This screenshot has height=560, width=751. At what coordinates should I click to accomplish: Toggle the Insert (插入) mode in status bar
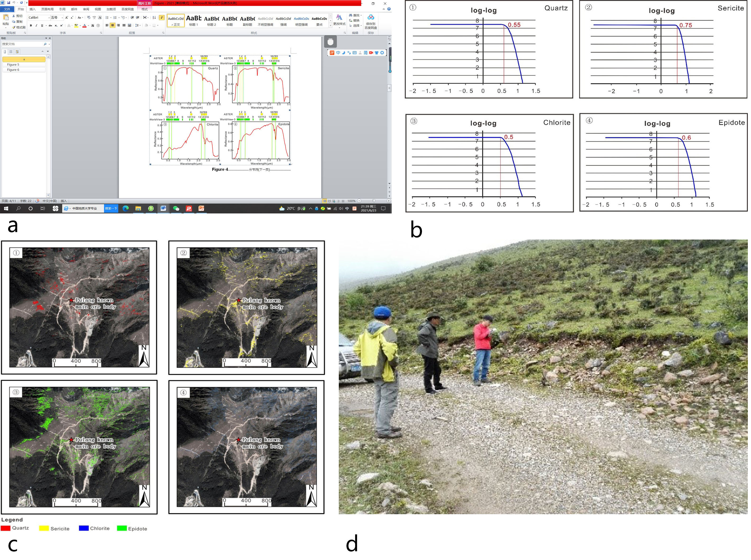64,201
